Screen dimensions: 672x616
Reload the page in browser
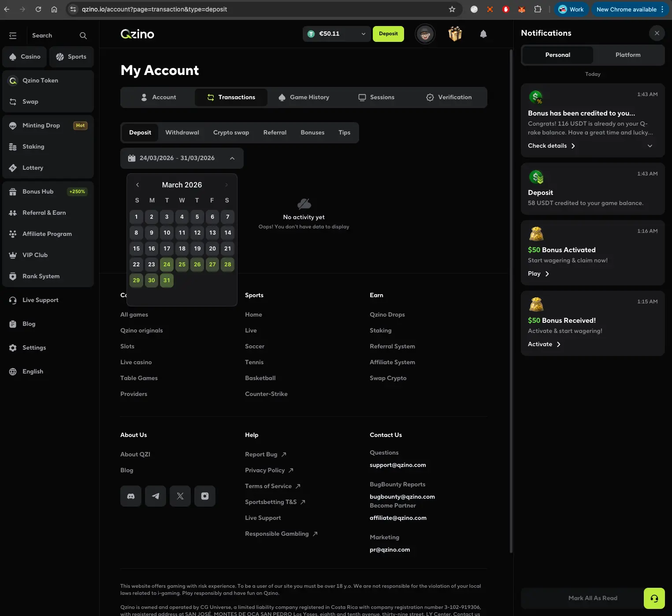click(x=38, y=9)
